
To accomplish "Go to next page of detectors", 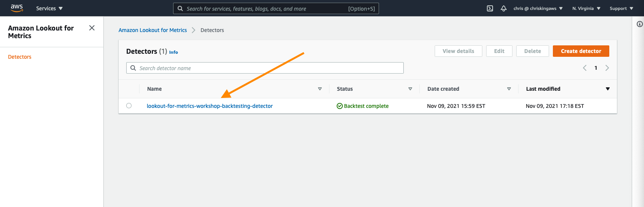I will pos(607,68).
